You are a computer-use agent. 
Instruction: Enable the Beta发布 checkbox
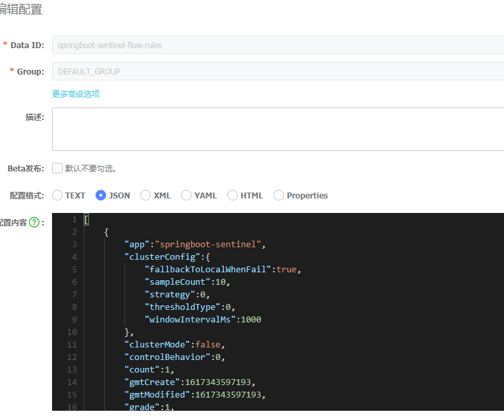click(x=57, y=168)
